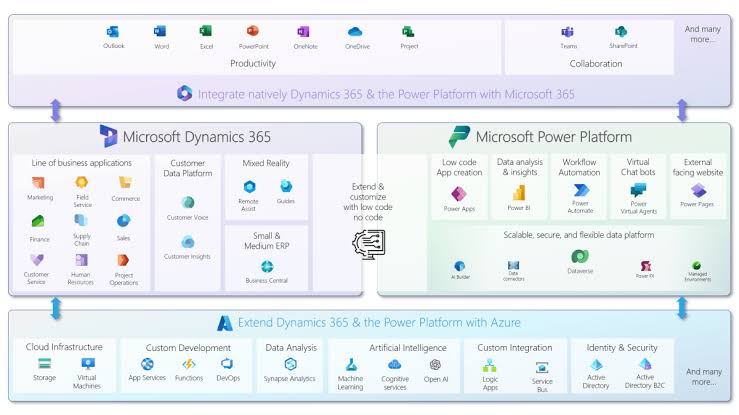The height and width of the screenshot is (415, 739).
Task: Click the Human Resources icon
Action: [82, 260]
